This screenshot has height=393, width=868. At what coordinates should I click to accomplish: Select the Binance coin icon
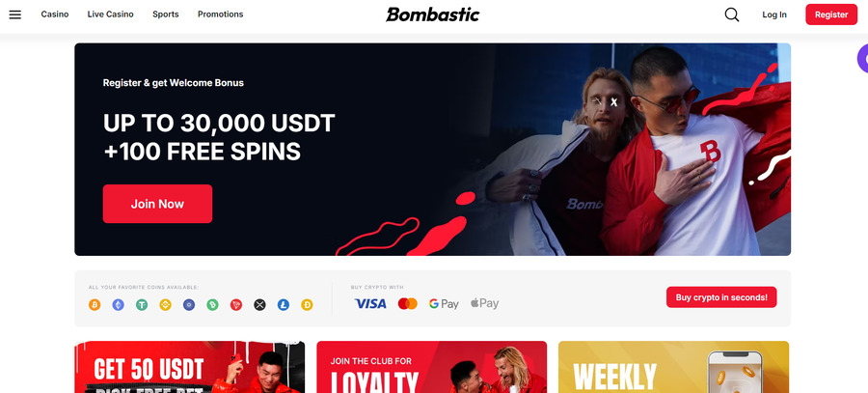166,304
